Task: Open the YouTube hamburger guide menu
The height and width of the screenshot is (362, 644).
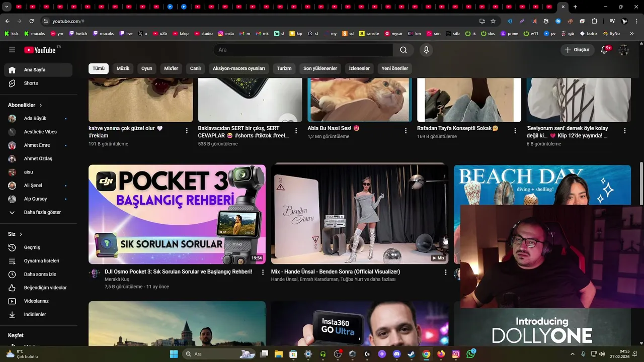Action: [12, 50]
